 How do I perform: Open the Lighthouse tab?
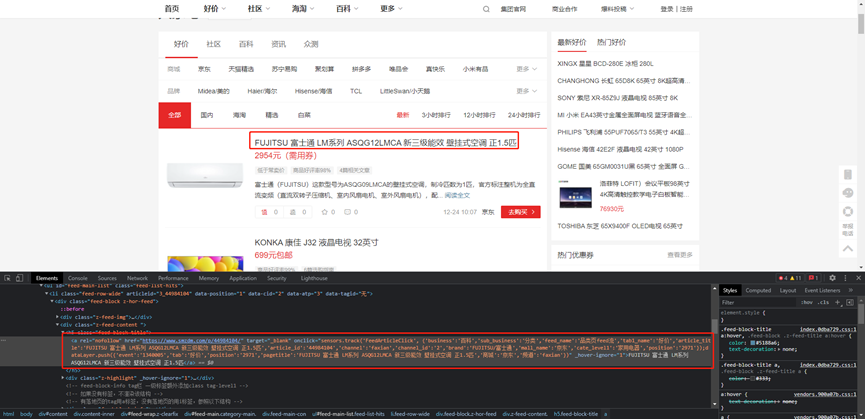[314, 278]
